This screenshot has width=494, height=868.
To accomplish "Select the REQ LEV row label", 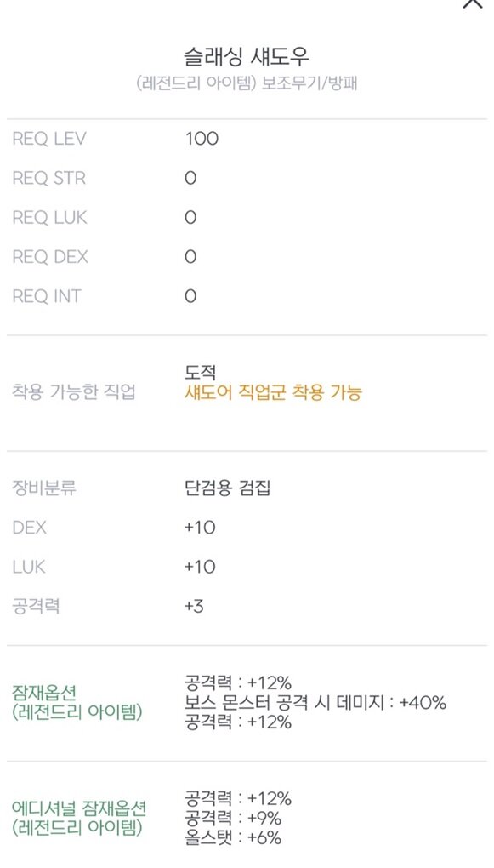I will [x=49, y=139].
